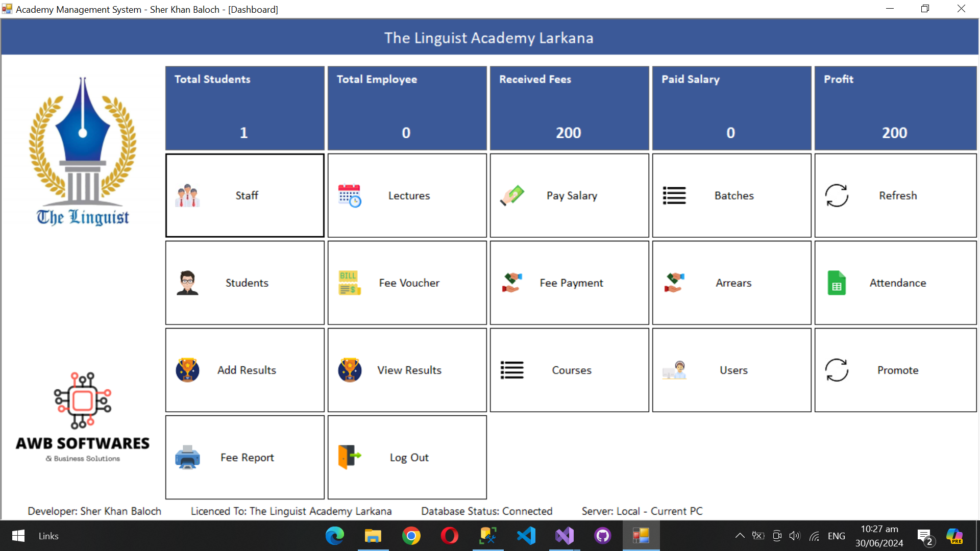The height and width of the screenshot is (551, 980).
Task: Open the Attendance module
Action: coord(896,283)
